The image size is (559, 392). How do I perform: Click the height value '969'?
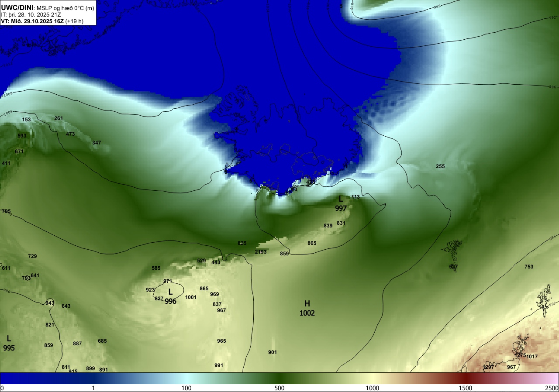(x=214, y=294)
